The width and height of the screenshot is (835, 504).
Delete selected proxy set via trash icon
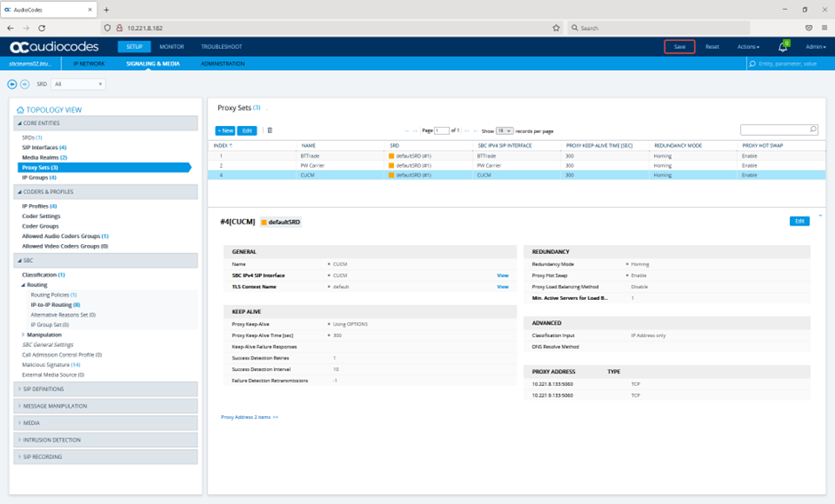tap(270, 130)
